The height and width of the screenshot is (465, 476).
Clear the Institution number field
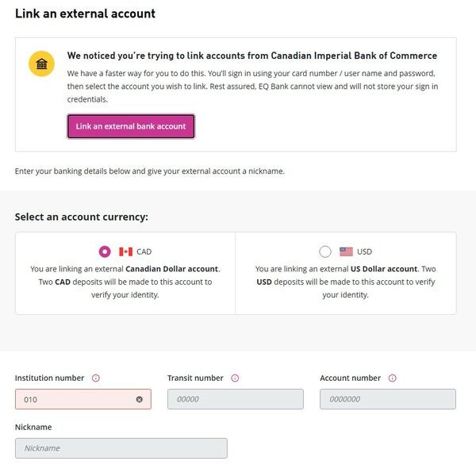click(139, 399)
